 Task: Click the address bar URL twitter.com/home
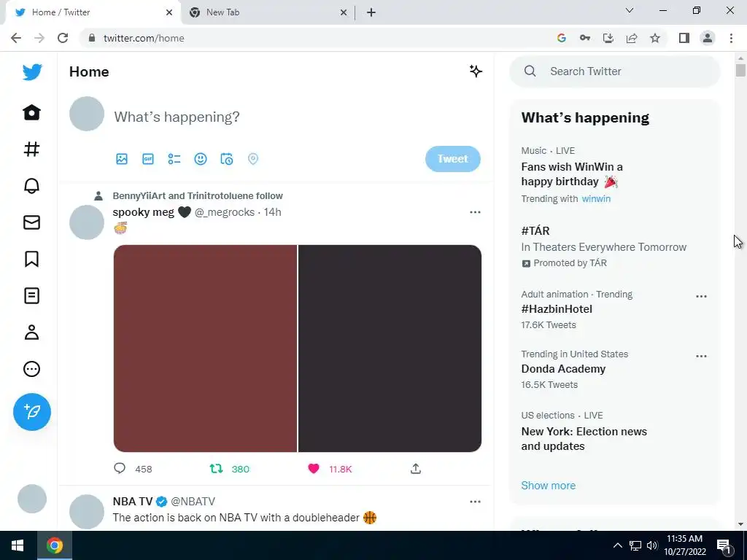(144, 38)
